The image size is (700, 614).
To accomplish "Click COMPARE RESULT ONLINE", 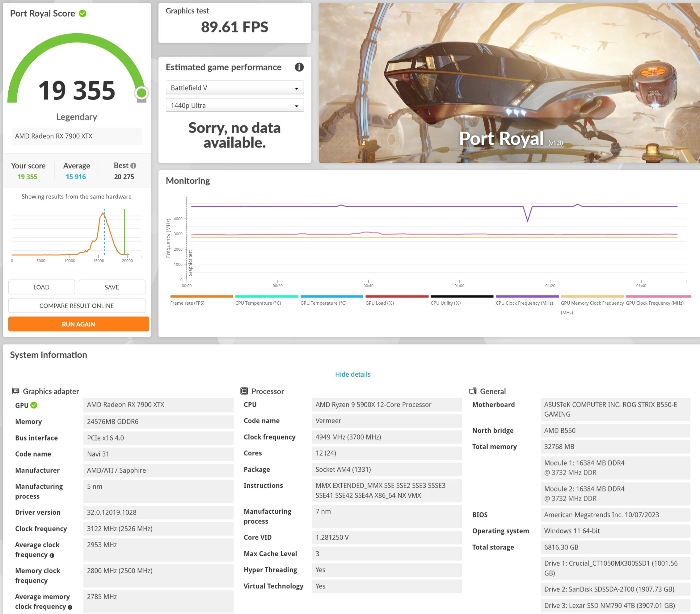I will 77,306.
